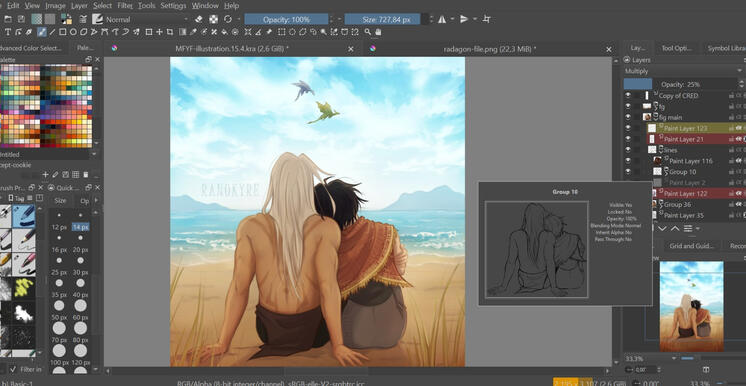Open the Edit menu

pos(13,6)
